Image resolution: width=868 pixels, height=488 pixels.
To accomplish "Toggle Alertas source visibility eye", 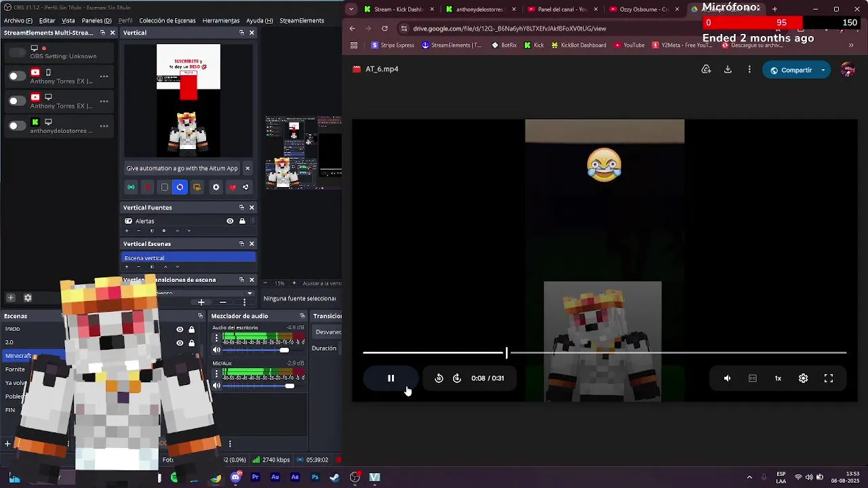I will 230,221.
